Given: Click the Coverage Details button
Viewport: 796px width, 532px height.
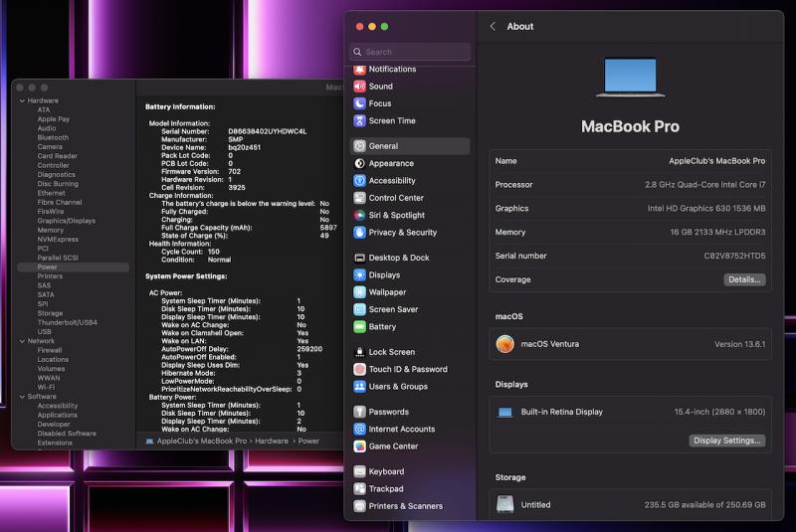Looking at the screenshot, I should point(744,279).
